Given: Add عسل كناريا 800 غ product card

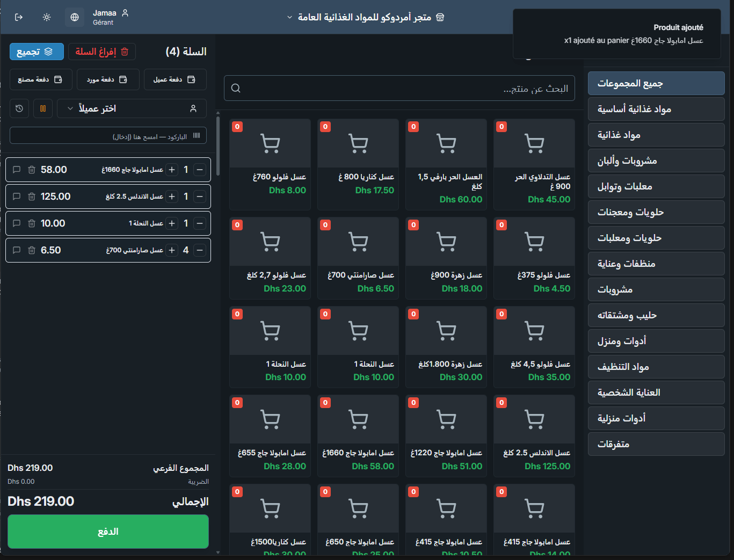Looking at the screenshot, I should (x=358, y=164).
